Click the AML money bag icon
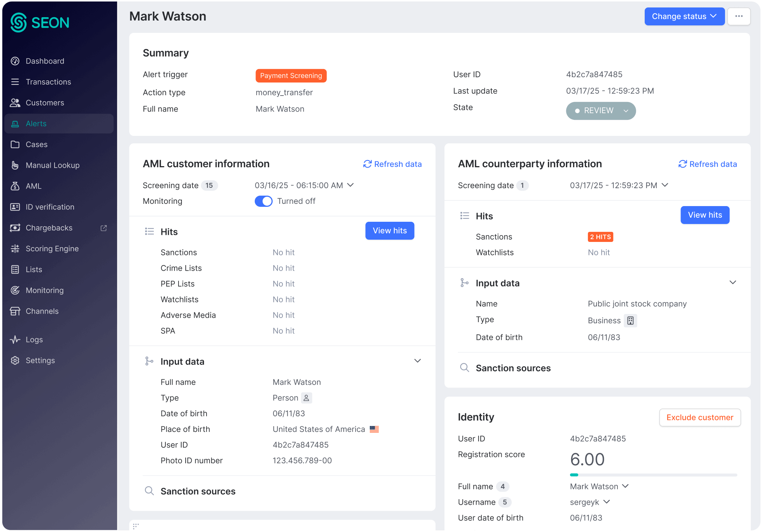762x532 pixels. (15, 186)
